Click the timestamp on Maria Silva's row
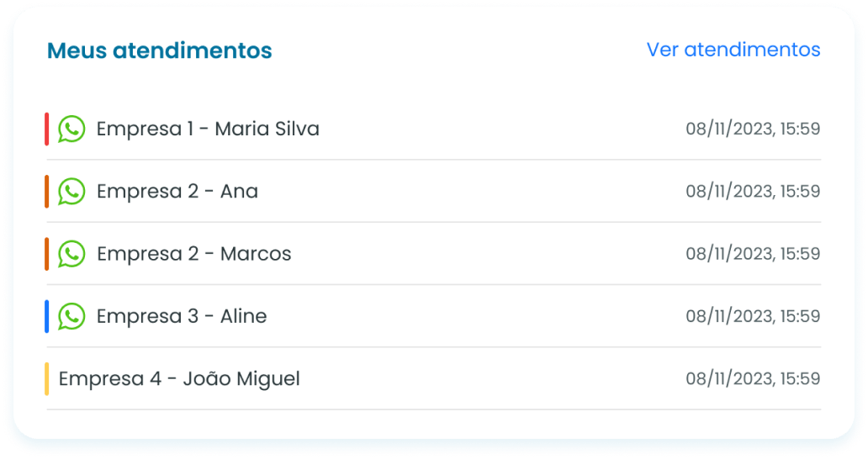The width and height of the screenshot is (868, 459). click(753, 129)
